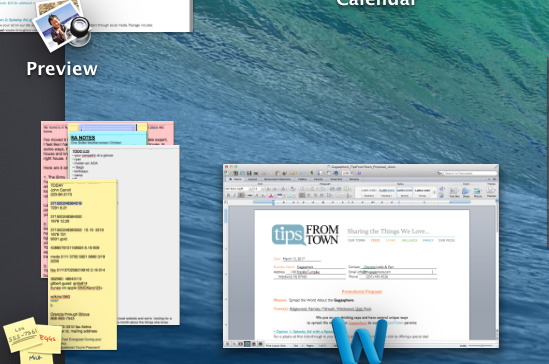Toggle Italic formatting in Word ribbon

[235, 195]
